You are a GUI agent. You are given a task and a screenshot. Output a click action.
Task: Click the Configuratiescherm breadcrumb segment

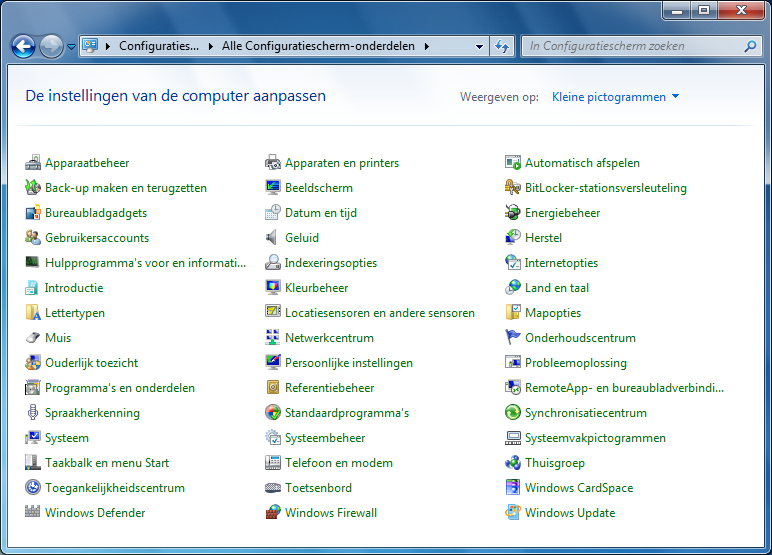pos(158,46)
